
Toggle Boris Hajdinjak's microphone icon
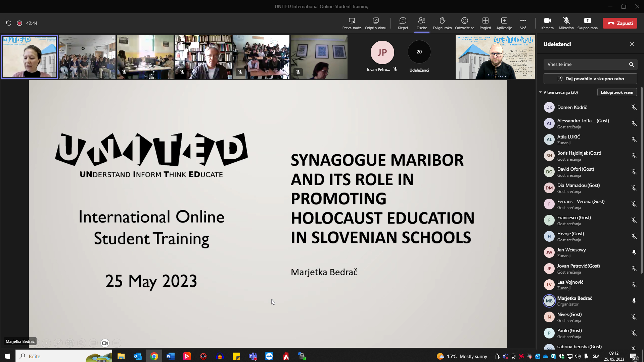[634, 156]
